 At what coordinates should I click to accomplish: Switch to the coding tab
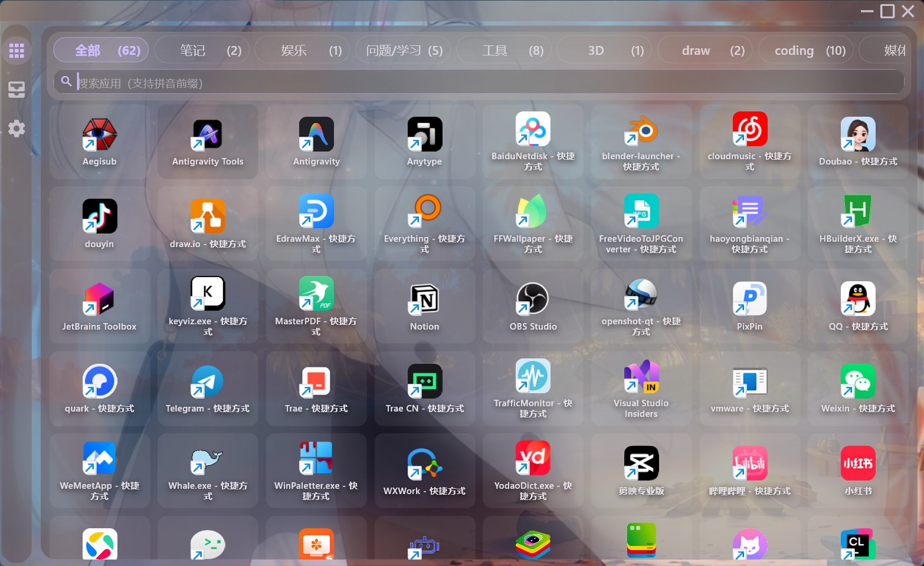coord(806,50)
